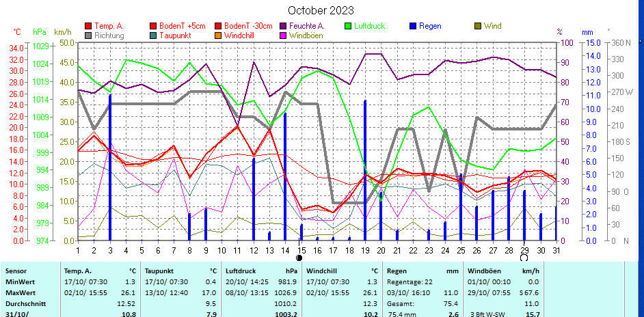This screenshot has height=317, width=644.
Task: Click the 75.4 mm rain total
Action: click(x=403, y=315)
